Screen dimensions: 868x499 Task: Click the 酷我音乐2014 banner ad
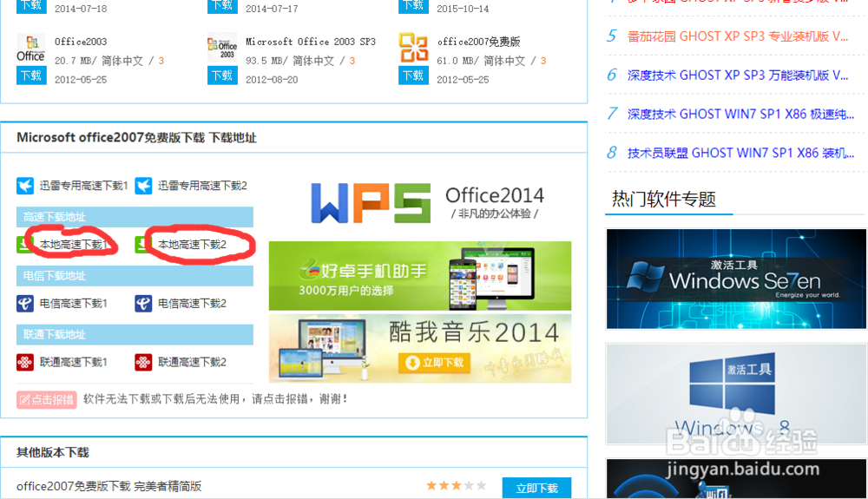click(x=420, y=349)
